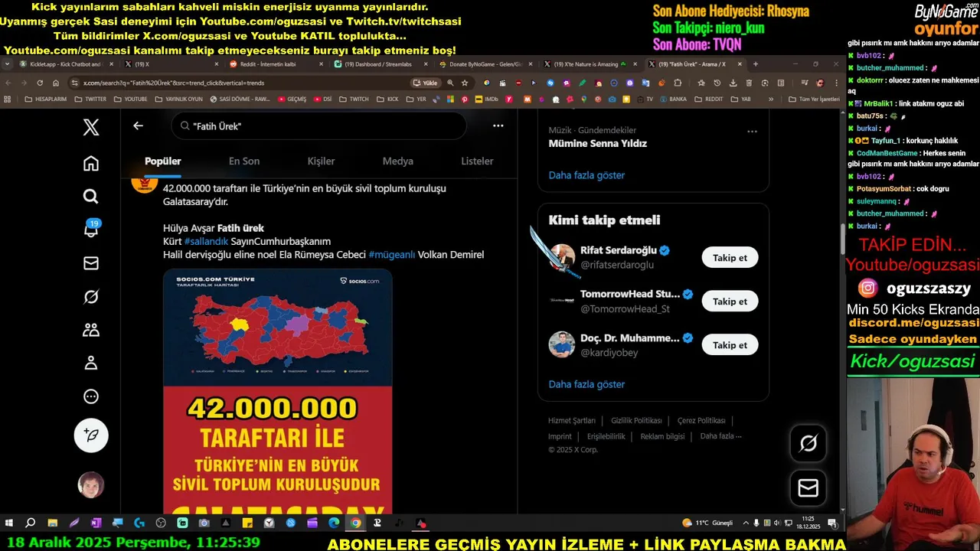Open the #mügeanlı hashtag link

tap(392, 255)
